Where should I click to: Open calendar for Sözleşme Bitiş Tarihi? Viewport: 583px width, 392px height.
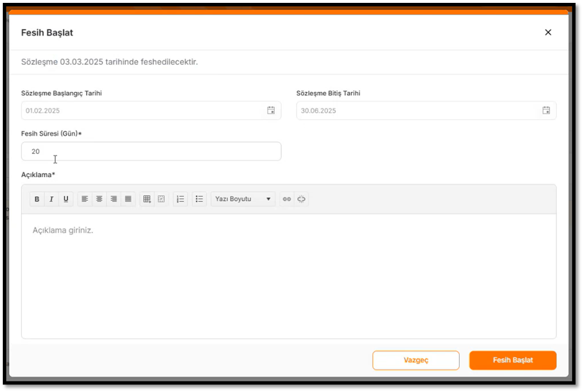[x=546, y=110]
